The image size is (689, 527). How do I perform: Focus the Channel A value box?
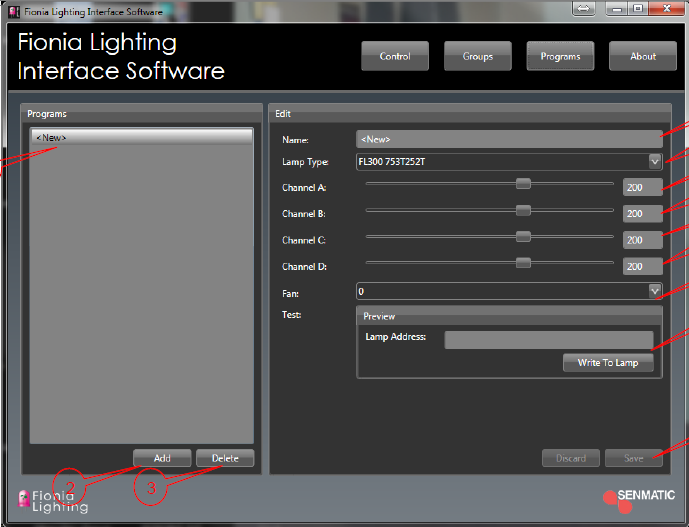point(642,187)
